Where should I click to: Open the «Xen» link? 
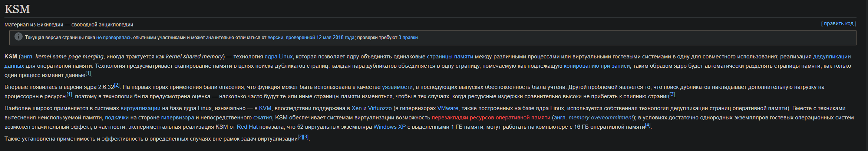pos(357,108)
